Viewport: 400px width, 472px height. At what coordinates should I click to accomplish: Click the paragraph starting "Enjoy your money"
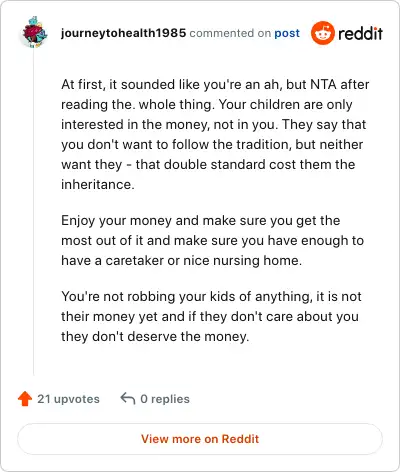[x=212, y=240]
